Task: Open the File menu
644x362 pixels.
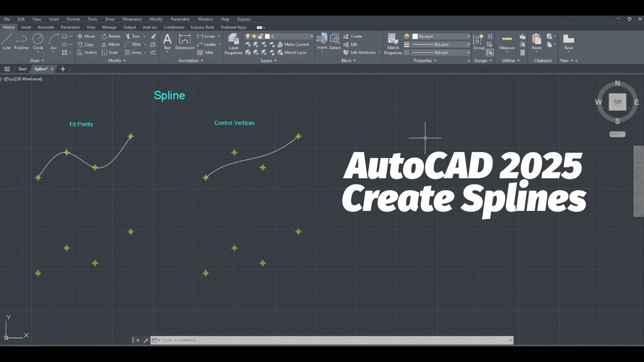Action: [x=7, y=19]
